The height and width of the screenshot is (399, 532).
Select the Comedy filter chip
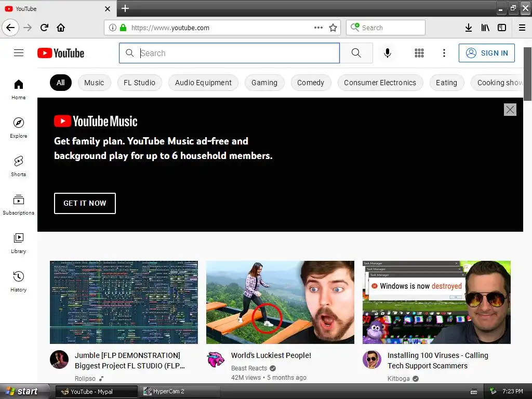tap(311, 83)
